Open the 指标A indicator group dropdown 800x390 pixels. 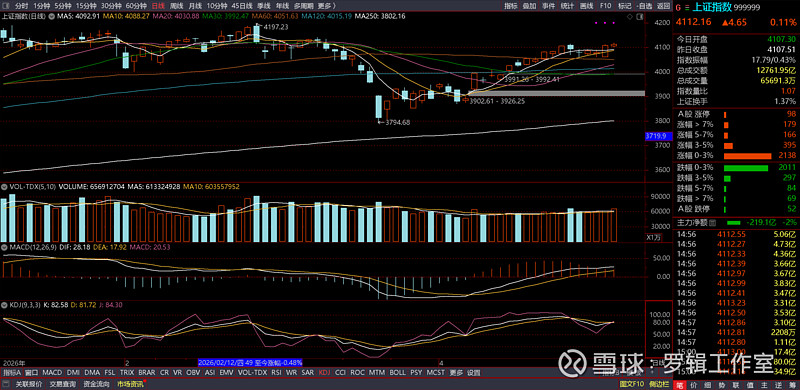tap(12, 373)
